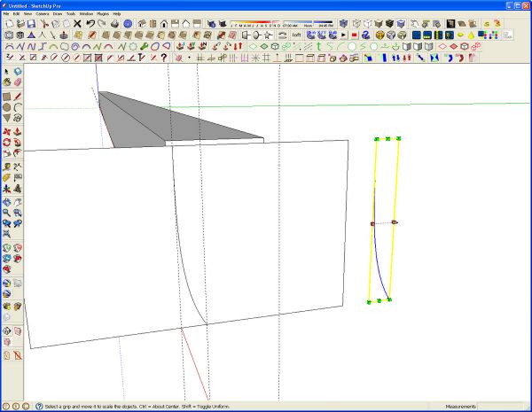This screenshot has height=412, width=532.
Task: Open the blue Model Info icon
Action: tap(128, 24)
